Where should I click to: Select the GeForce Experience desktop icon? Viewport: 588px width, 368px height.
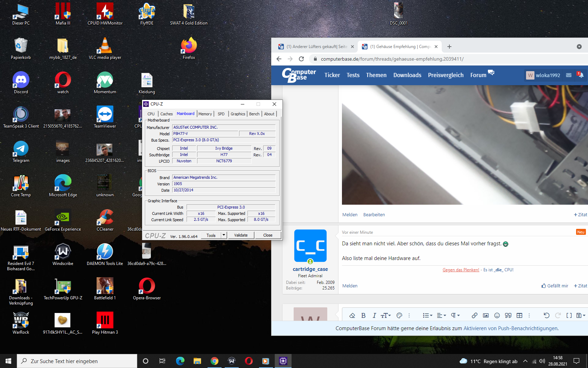[63, 220]
